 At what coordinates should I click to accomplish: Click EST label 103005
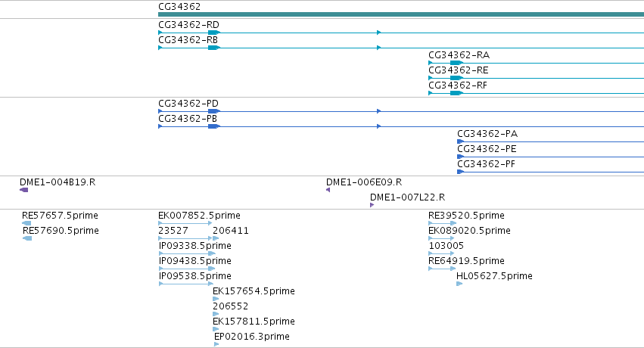[x=446, y=246]
